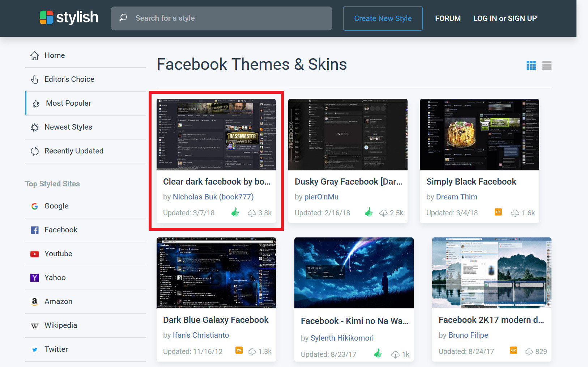
Task: Click thumbs-up icon on Dusky Gray Facebook card
Action: coord(369,212)
